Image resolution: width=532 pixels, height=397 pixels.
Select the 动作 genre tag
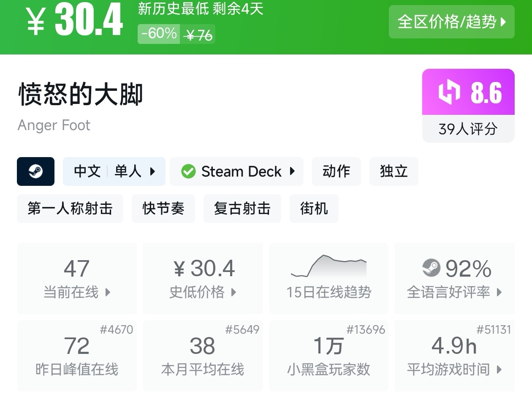tap(336, 171)
